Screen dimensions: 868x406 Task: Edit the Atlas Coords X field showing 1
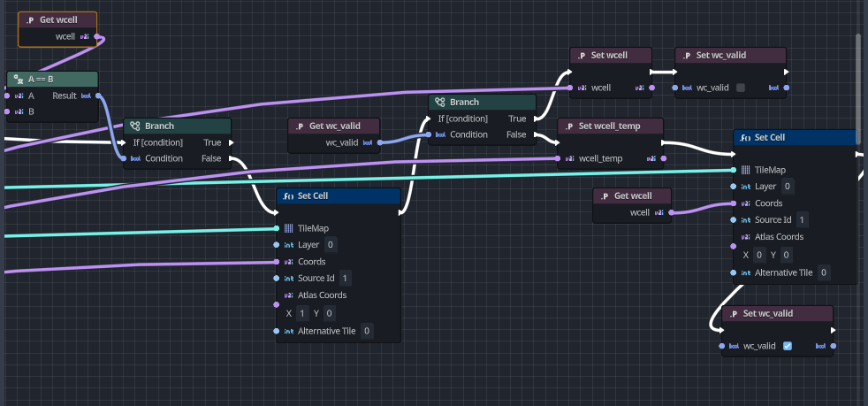(x=301, y=313)
